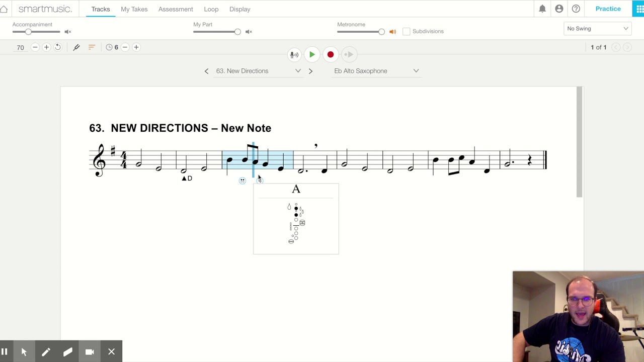Open the No Swing dropdown
This screenshot has height=362, width=644.
[x=598, y=29]
